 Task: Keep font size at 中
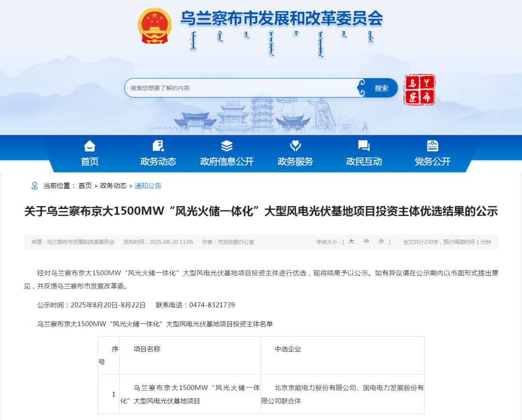[x=366, y=242]
